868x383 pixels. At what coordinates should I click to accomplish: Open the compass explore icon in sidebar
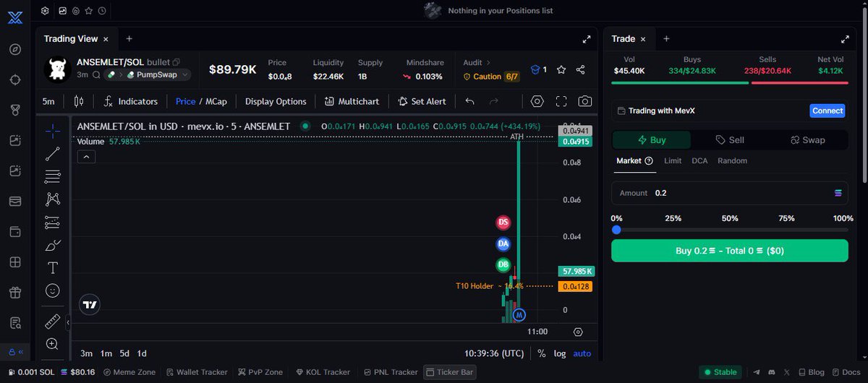click(x=15, y=50)
